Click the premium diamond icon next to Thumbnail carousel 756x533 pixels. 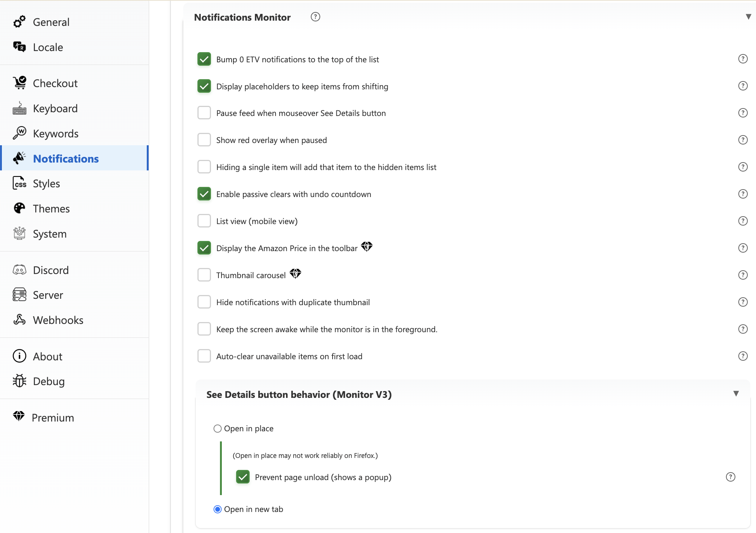tap(295, 274)
